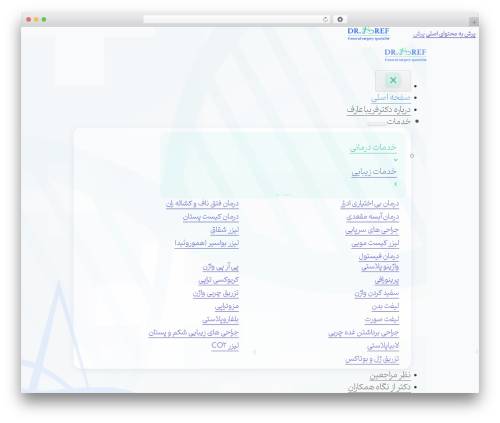This screenshot has width=500, height=423.
Task: Toggle the submenu button next to 'خدمات'
Action: 377,124
